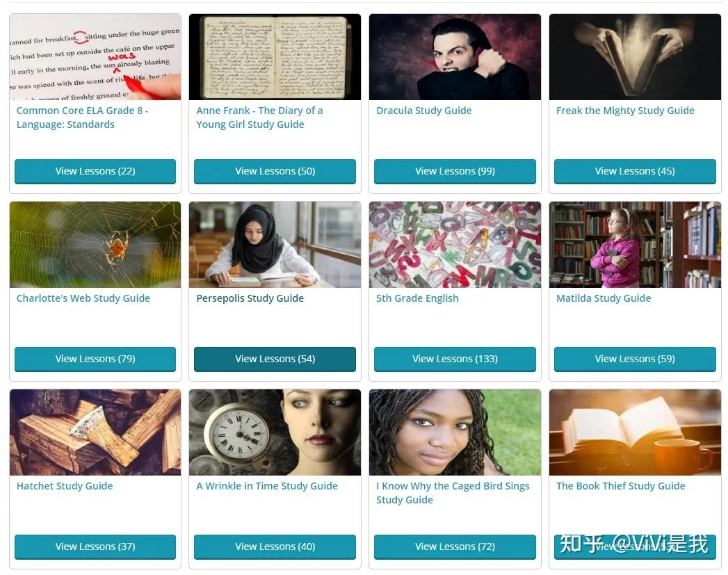The height and width of the screenshot is (575, 728).
Task: Open View Lessons (72) button
Action: [x=455, y=546]
